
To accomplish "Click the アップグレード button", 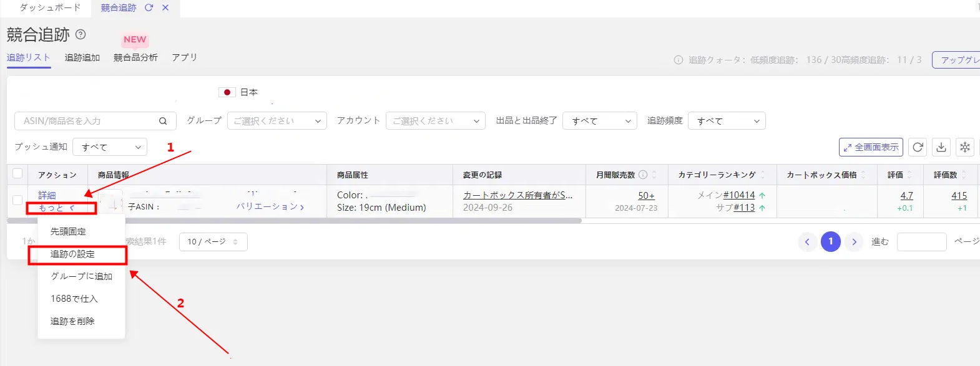I will click(x=957, y=60).
